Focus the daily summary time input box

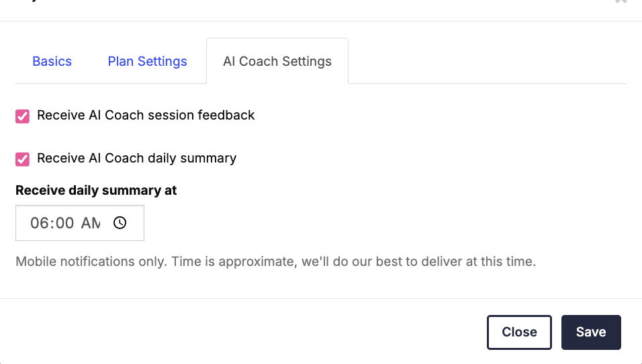79,223
